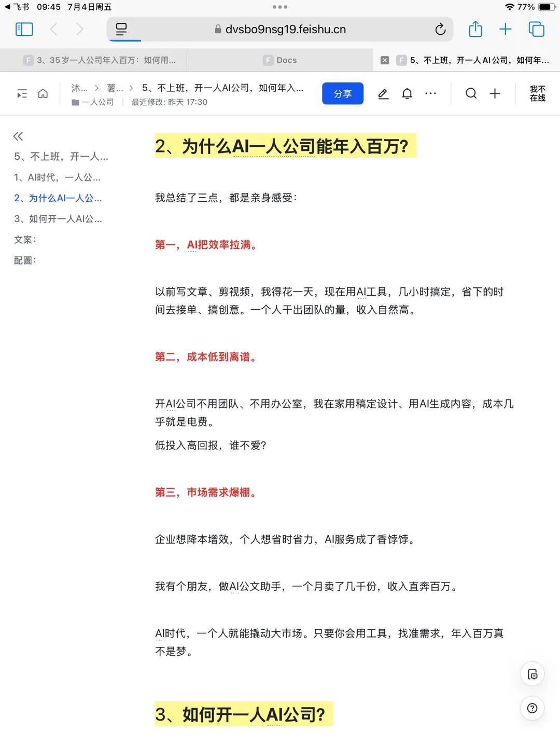
Task: Click the line '我总结了三点，都是亲身感受:'
Action: [x=226, y=198]
